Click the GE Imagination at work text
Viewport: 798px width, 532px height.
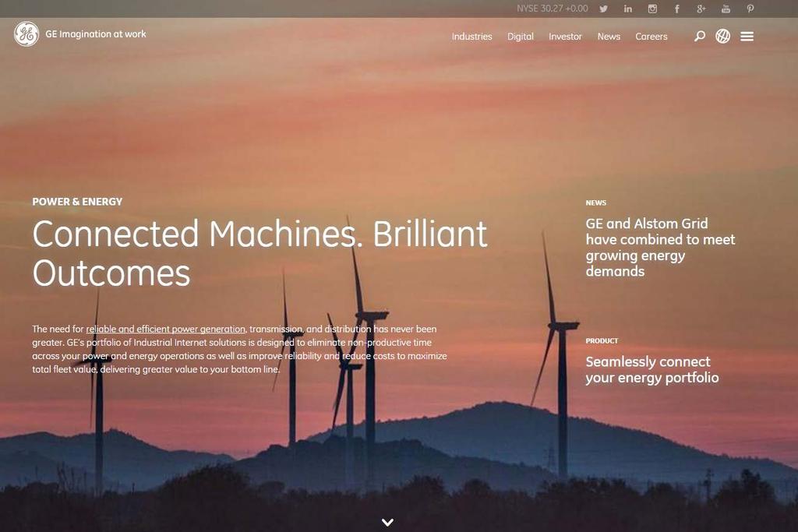coord(96,34)
